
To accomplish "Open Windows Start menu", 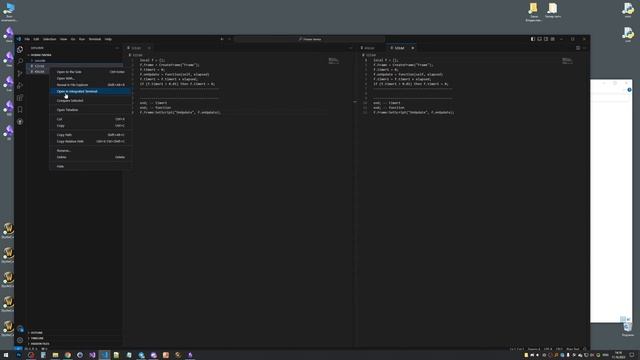I will 6,355.
